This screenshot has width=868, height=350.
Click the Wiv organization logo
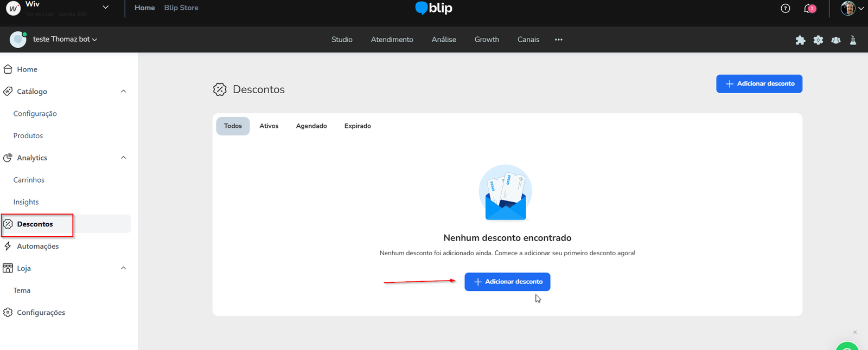14,9
